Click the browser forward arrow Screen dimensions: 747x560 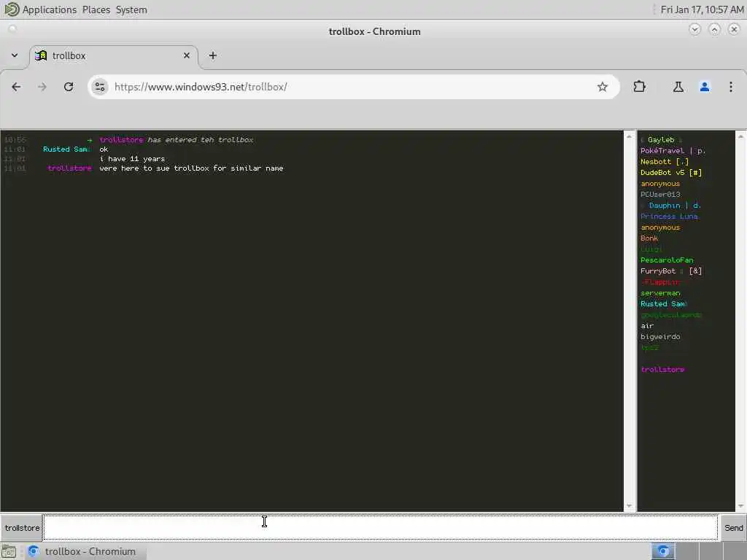click(x=42, y=87)
